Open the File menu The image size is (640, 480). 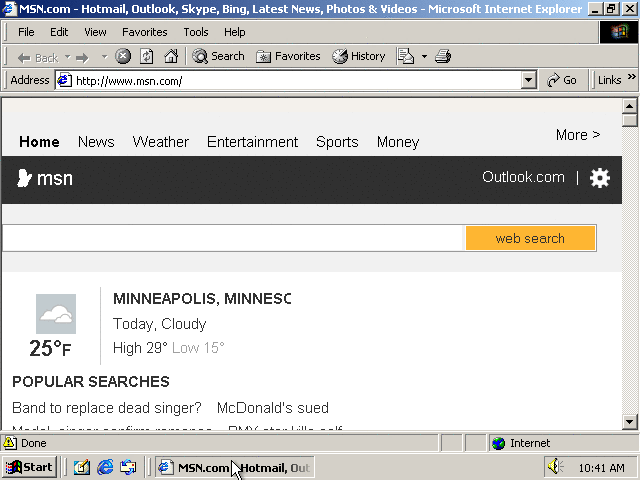coord(26,32)
